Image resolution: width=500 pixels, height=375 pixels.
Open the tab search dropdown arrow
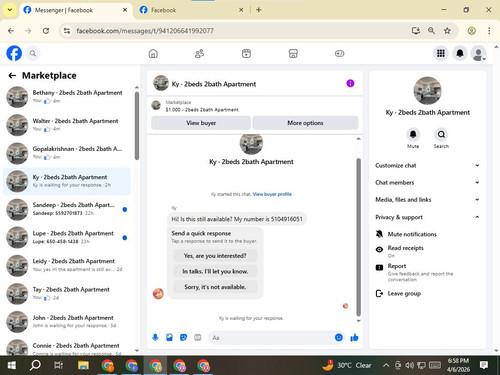(10, 10)
